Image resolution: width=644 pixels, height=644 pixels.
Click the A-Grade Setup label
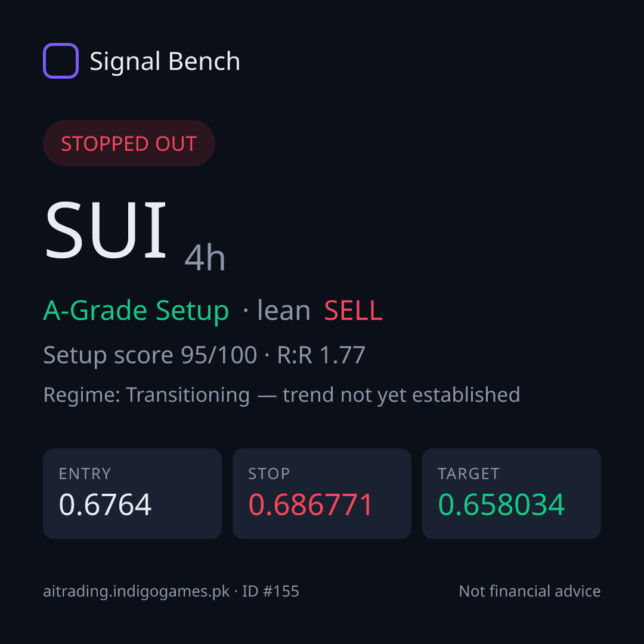pos(136,311)
